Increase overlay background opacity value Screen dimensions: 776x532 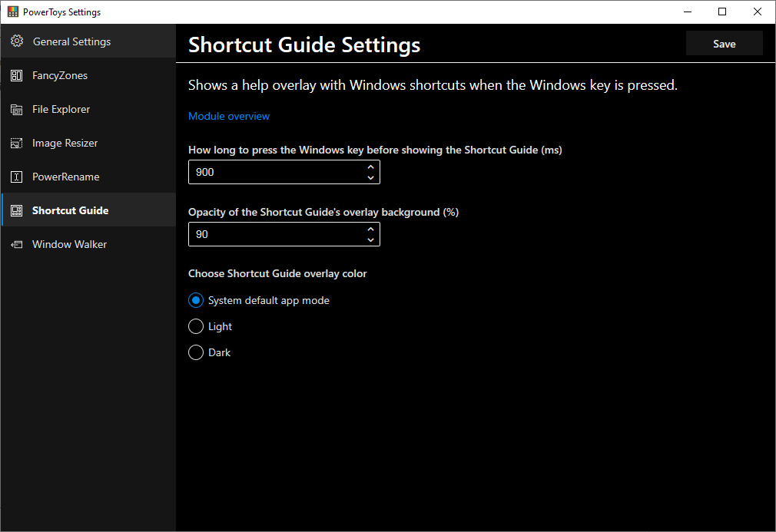(x=370, y=229)
